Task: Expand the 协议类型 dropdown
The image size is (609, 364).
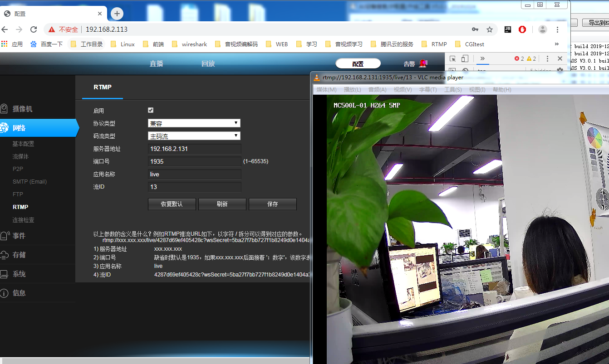Action: tap(194, 123)
